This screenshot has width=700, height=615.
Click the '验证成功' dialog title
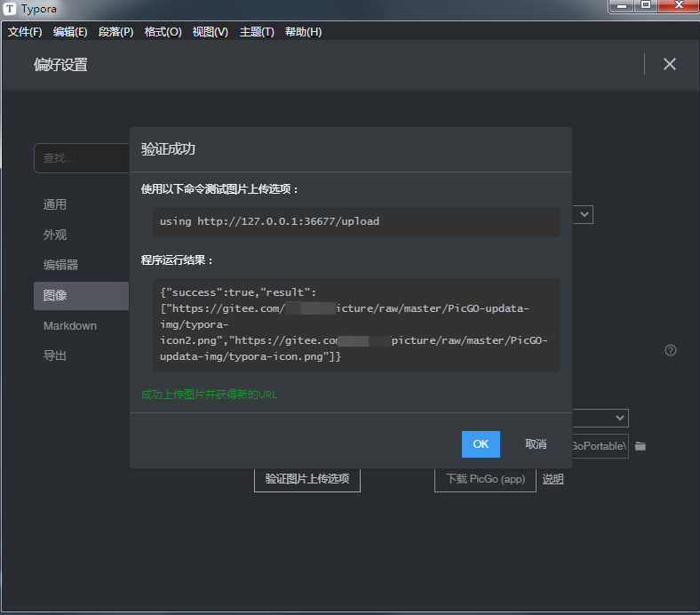(x=168, y=149)
